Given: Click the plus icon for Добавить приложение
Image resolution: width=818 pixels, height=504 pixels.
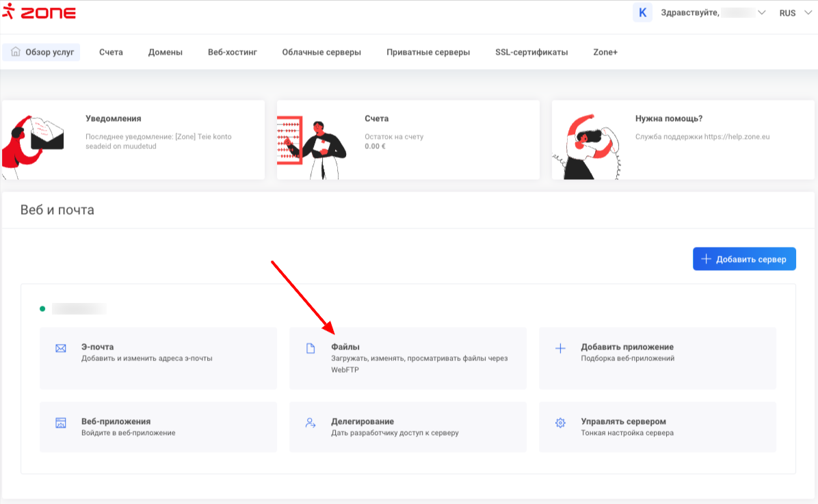Looking at the screenshot, I should pos(560,349).
